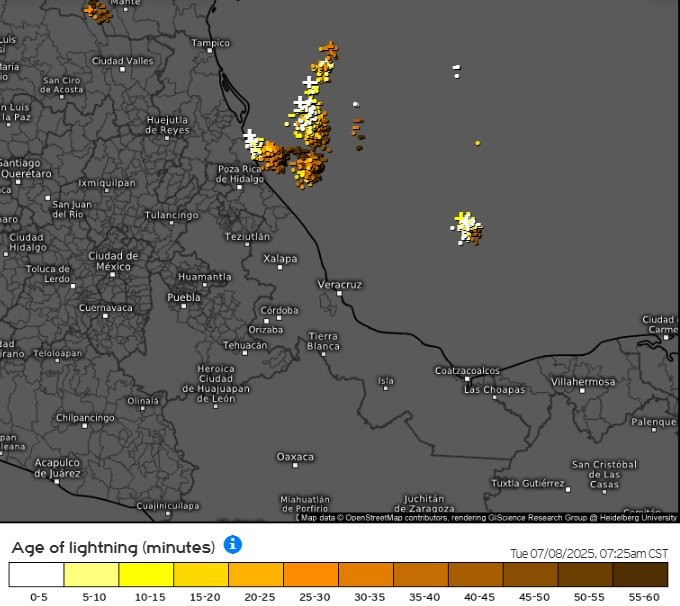Click the Age of lightning (minutes) heading
The image size is (680, 606).
click(x=113, y=547)
